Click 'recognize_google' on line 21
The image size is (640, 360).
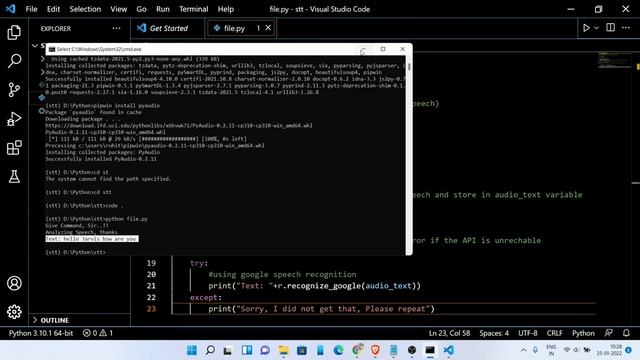324,286
